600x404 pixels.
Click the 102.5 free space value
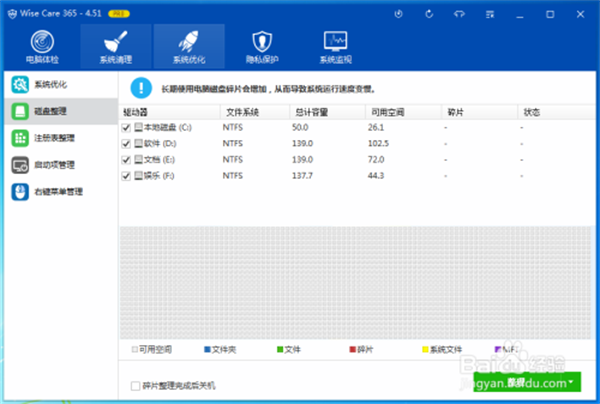(x=378, y=143)
